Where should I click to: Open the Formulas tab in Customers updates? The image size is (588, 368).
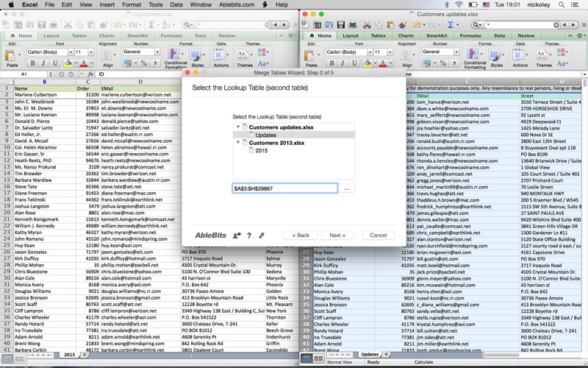(x=470, y=35)
